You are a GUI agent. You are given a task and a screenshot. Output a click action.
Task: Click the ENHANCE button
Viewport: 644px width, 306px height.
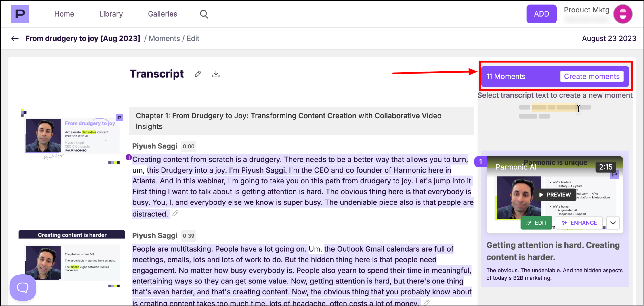pyautogui.click(x=579, y=223)
